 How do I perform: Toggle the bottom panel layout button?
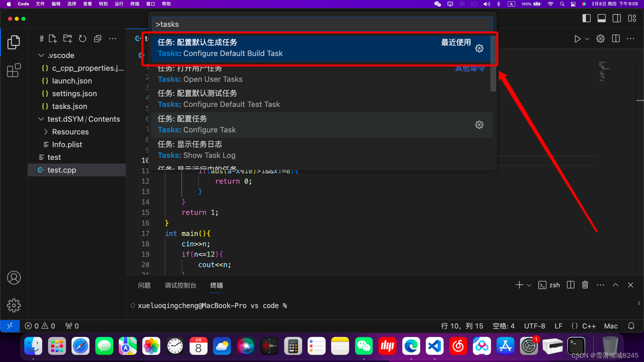point(601,18)
